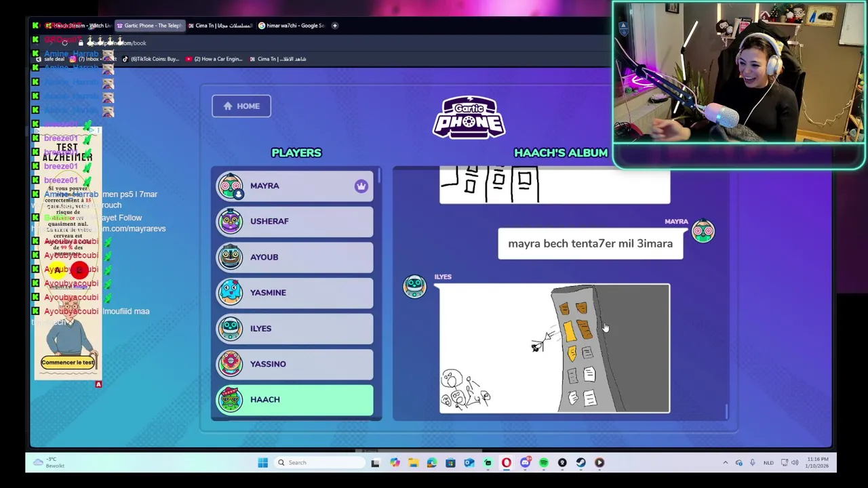Screen dimensions: 868x488
Task: Select player YASMINE in the players list
Action: [x=294, y=292]
